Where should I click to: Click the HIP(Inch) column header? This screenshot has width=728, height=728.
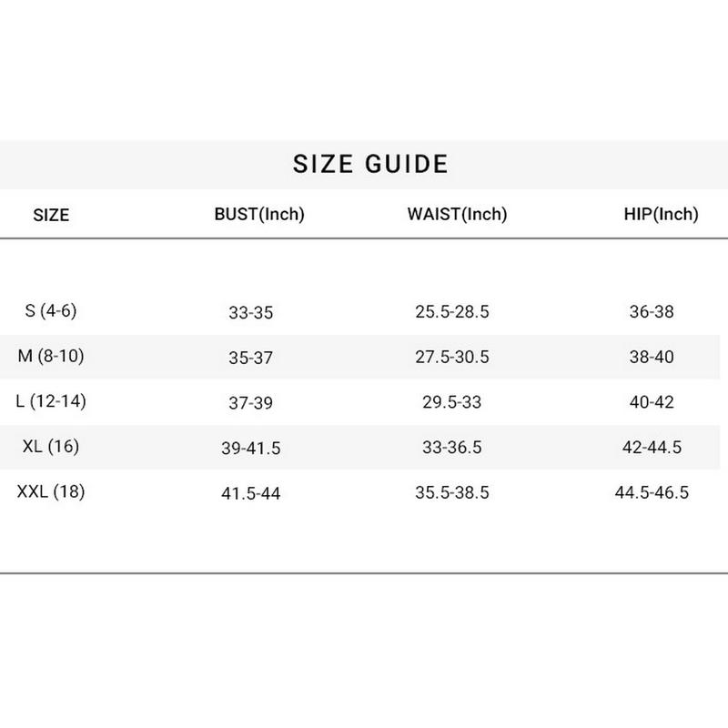(661, 215)
